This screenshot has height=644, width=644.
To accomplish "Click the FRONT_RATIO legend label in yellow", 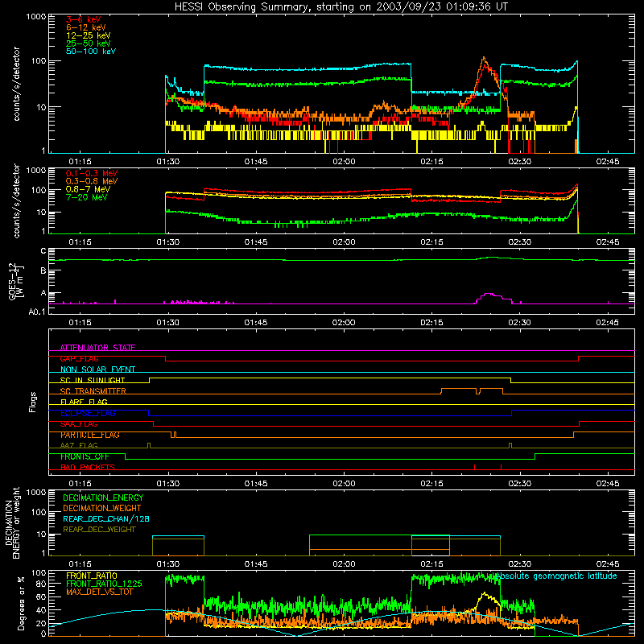I will (92, 576).
